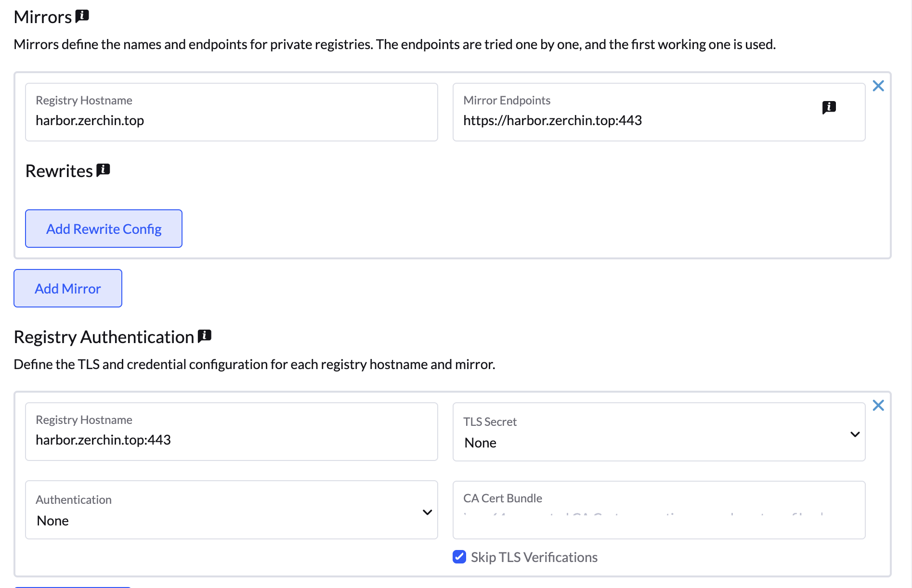Open the Rewrites info tooltip icon
The height and width of the screenshot is (588, 912).
point(103,170)
